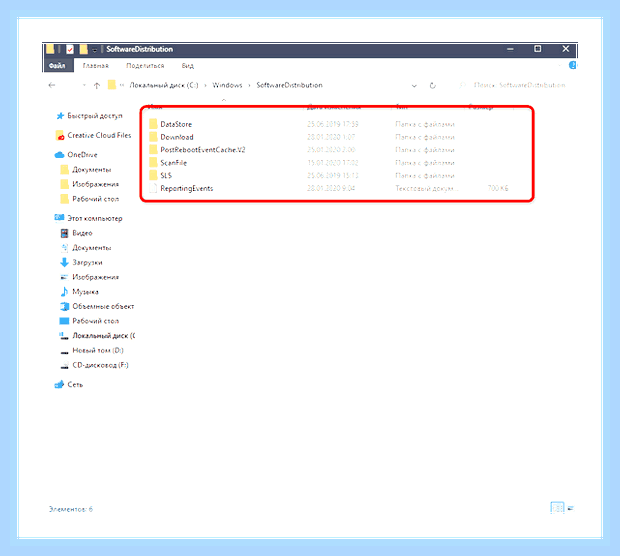Select the ReportingEvents text file
The width and height of the screenshot is (620, 556).
(187, 188)
